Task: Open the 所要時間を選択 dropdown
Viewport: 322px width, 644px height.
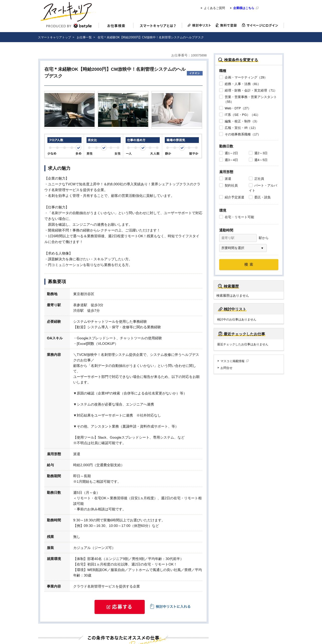Action: (243, 248)
